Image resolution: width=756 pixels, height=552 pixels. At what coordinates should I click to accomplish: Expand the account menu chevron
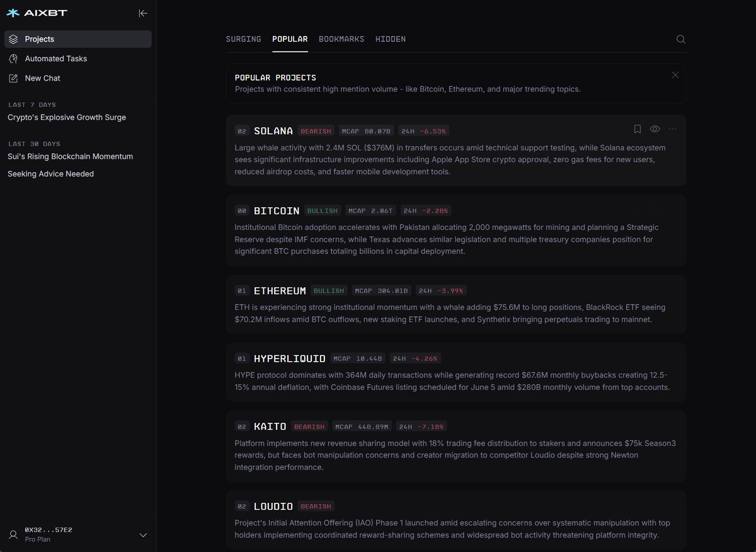click(x=143, y=535)
